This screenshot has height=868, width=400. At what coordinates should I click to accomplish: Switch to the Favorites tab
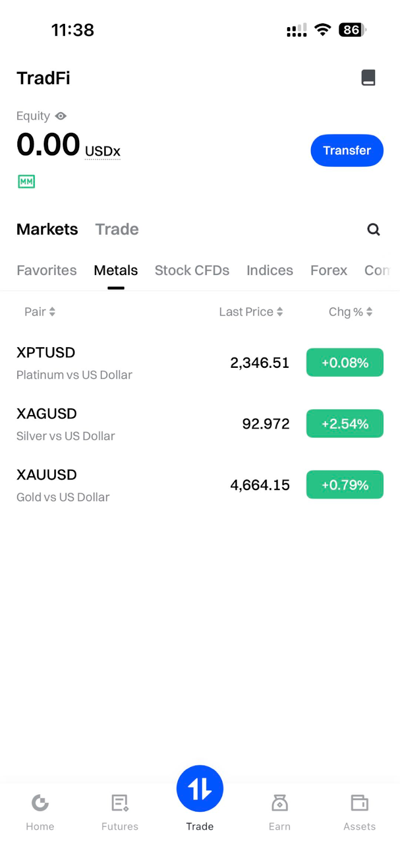[47, 270]
